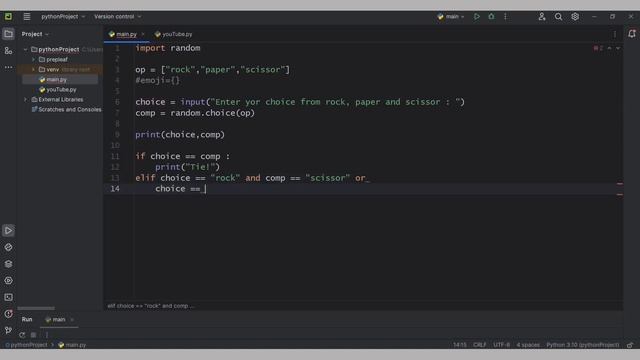Toggle the Project tool window folder icon
The width and height of the screenshot is (640, 360).
click(8, 34)
